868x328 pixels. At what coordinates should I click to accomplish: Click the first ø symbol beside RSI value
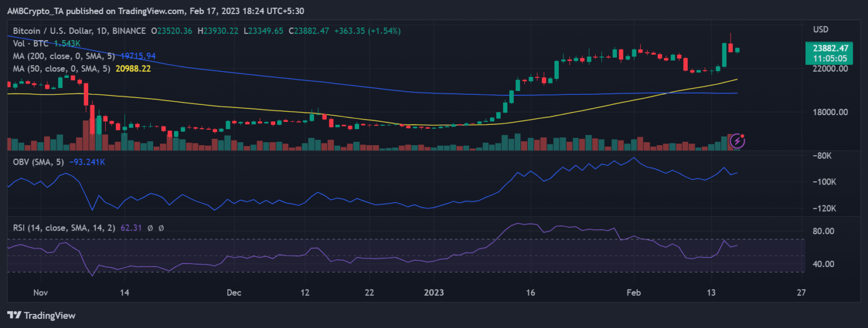(x=151, y=228)
